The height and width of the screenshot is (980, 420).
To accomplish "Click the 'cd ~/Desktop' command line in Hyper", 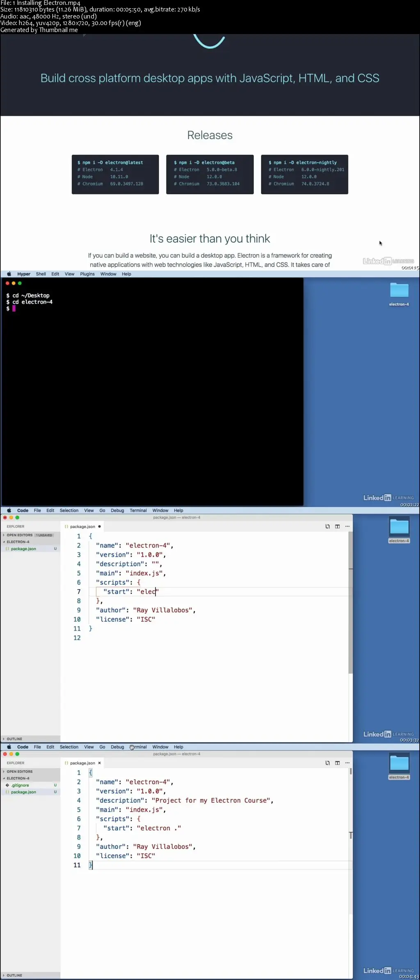I will pos(31,295).
